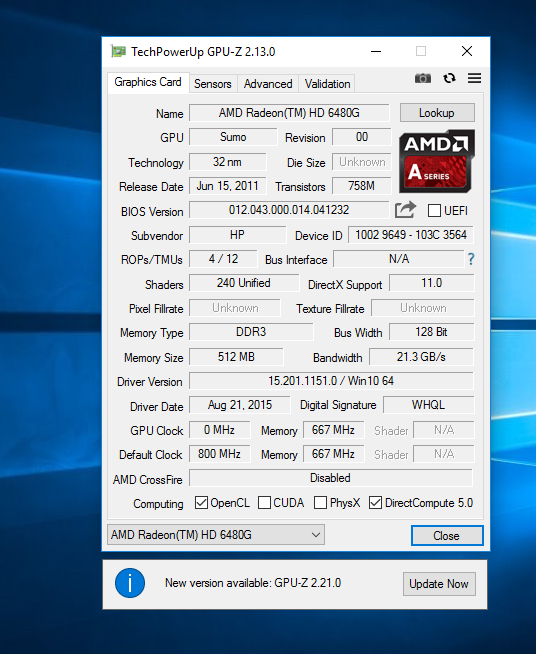
Task: Click the Close button at the bottom
Action: click(447, 536)
